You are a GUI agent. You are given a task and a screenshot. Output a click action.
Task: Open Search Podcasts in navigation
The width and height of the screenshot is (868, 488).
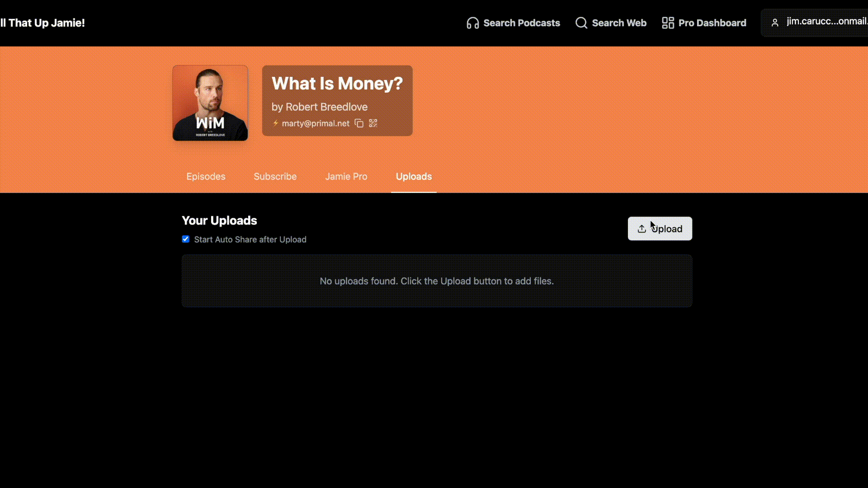(513, 23)
